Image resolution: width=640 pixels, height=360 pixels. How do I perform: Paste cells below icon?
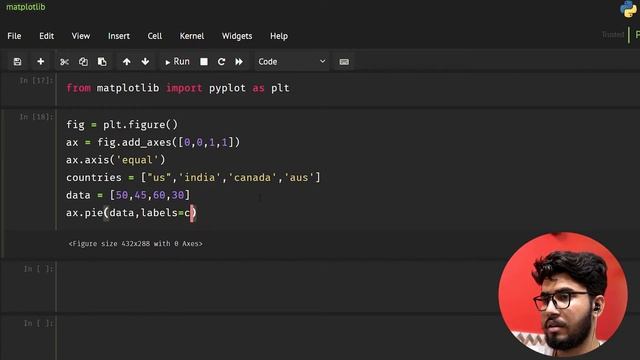(102, 62)
